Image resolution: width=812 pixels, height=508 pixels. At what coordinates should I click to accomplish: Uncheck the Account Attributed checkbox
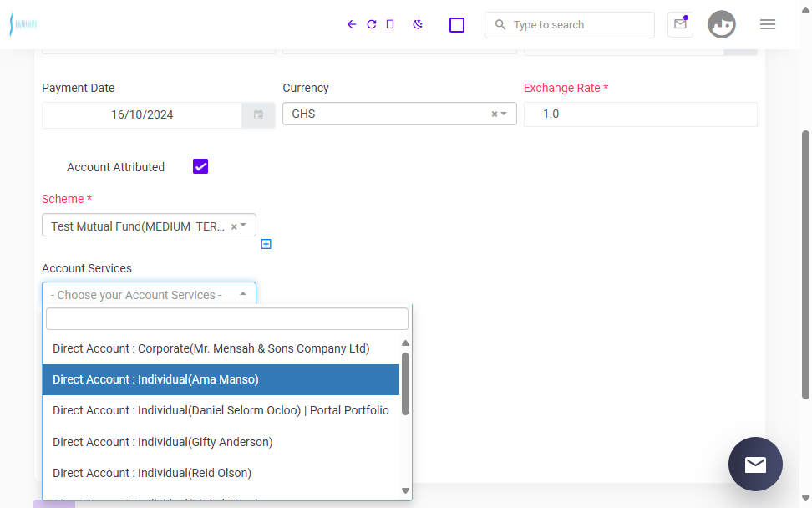[200, 166]
